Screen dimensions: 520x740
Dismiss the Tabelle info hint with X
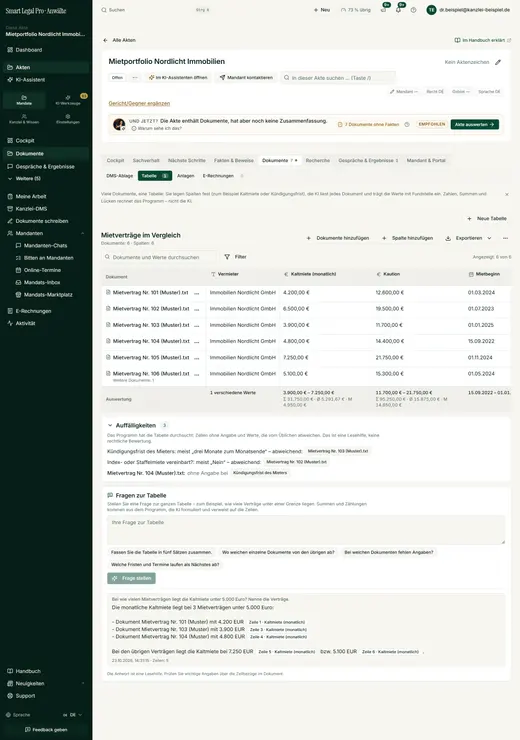tap(507, 194)
